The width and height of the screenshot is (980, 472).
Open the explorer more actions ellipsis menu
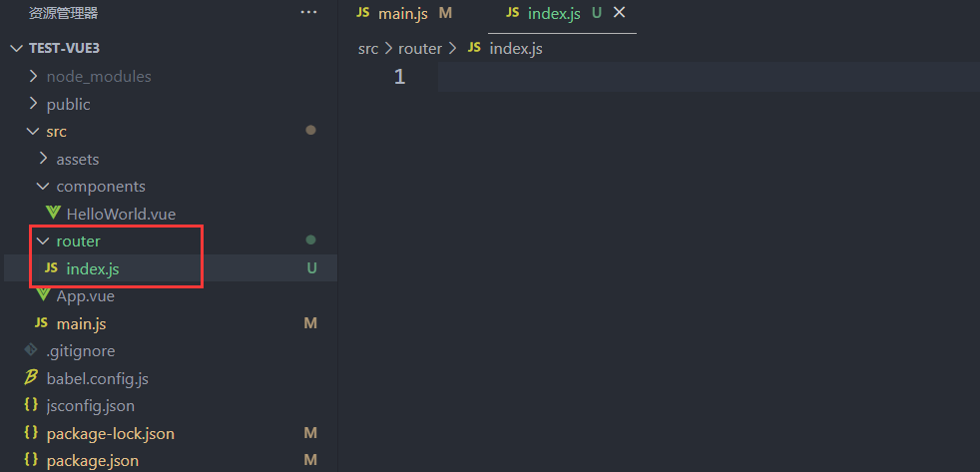click(x=308, y=13)
